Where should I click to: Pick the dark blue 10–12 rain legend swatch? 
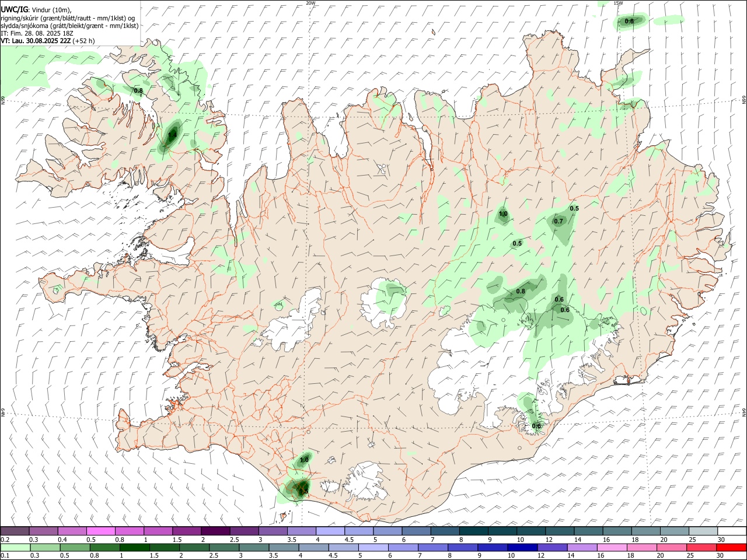pyautogui.click(x=523, y=547)
